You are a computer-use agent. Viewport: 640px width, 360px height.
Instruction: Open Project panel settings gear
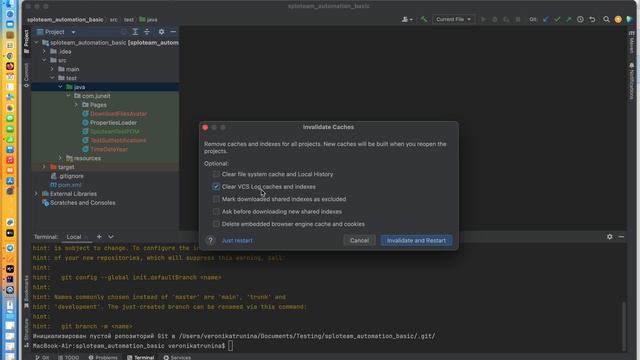[161, 32]
